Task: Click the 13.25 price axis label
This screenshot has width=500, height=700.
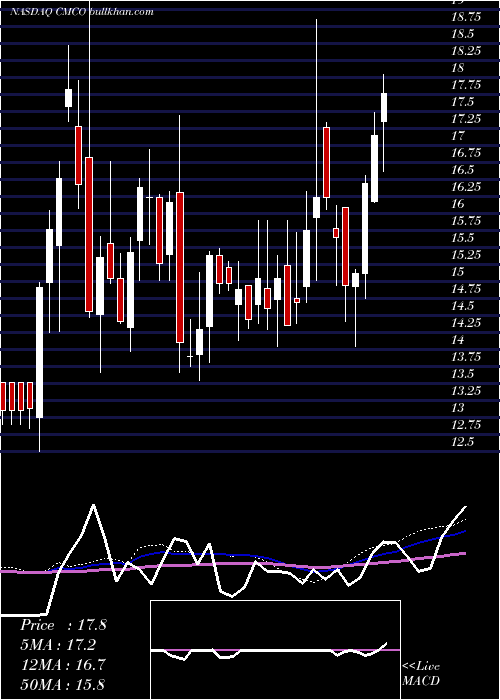Action: (x=468, y=391)
